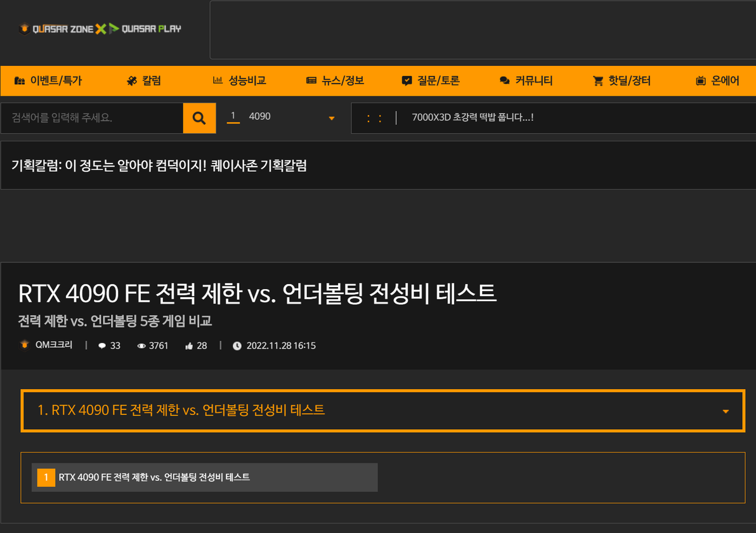This screenshot has width=756, height=533.
Task: Click the colon dots icon in ticker
Action: tap(374, 118)
